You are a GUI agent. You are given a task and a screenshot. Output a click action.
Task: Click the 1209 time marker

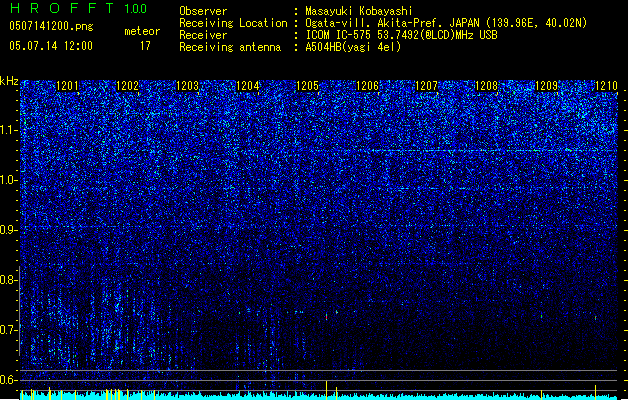click(547, 86)
